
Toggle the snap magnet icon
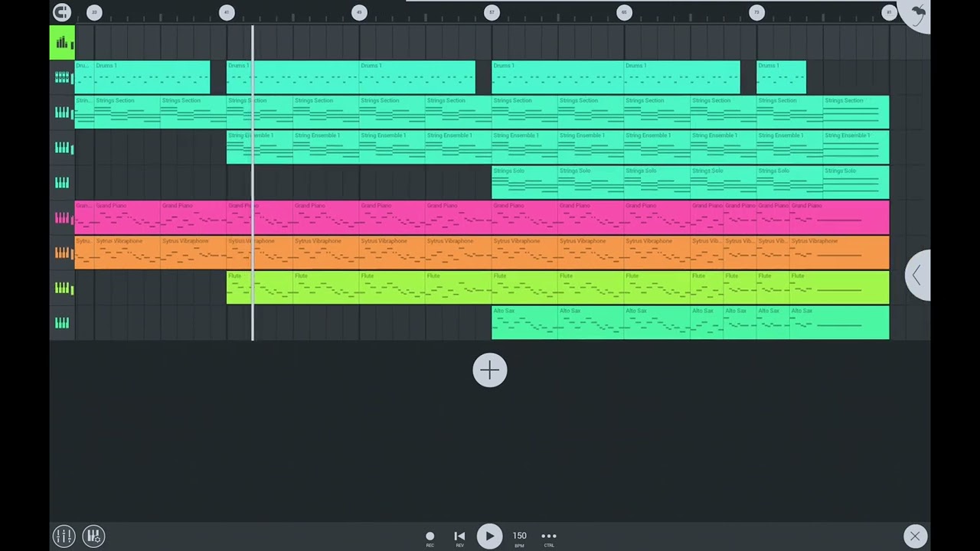coord(62,12)
